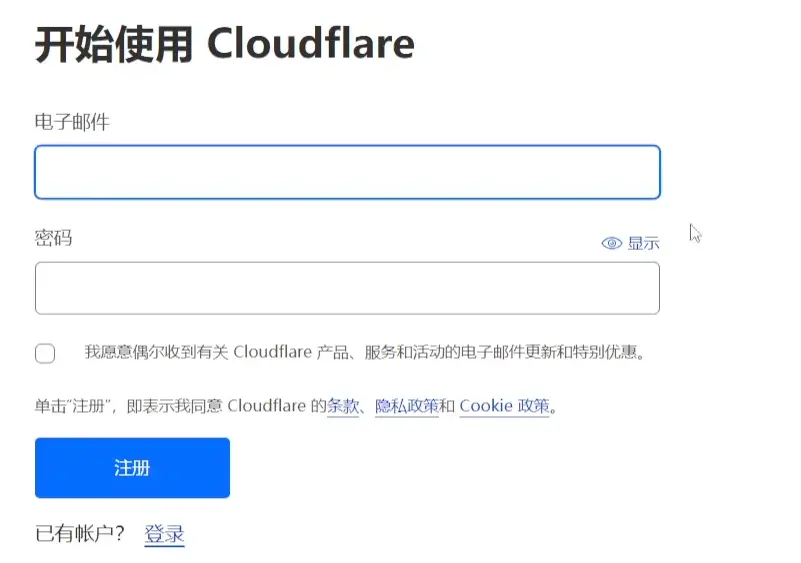Viewport: 801px width, 563px height.
Task: Open the 登录 link for existing accounts
Action: pyautogui.click(x=164, y=533)
